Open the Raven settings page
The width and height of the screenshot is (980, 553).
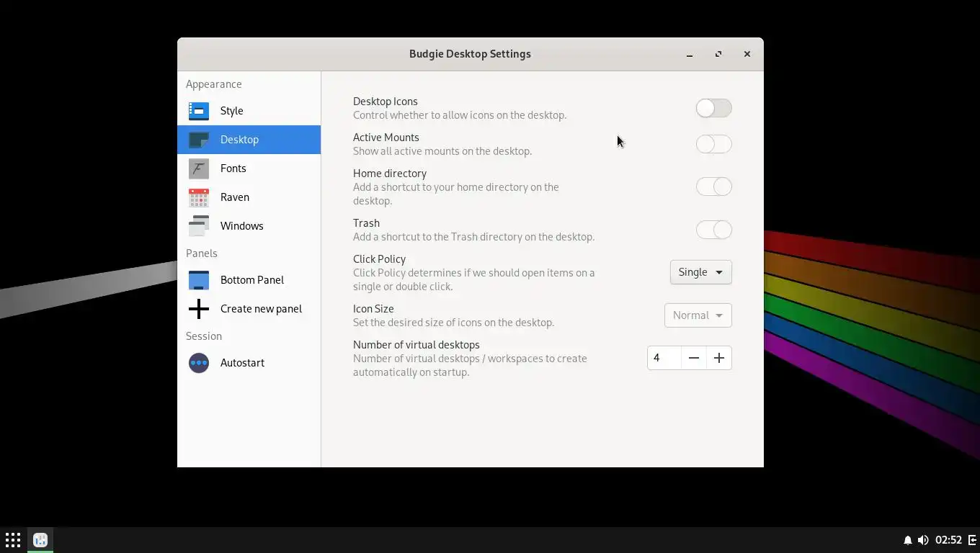(x=249, y=197)
